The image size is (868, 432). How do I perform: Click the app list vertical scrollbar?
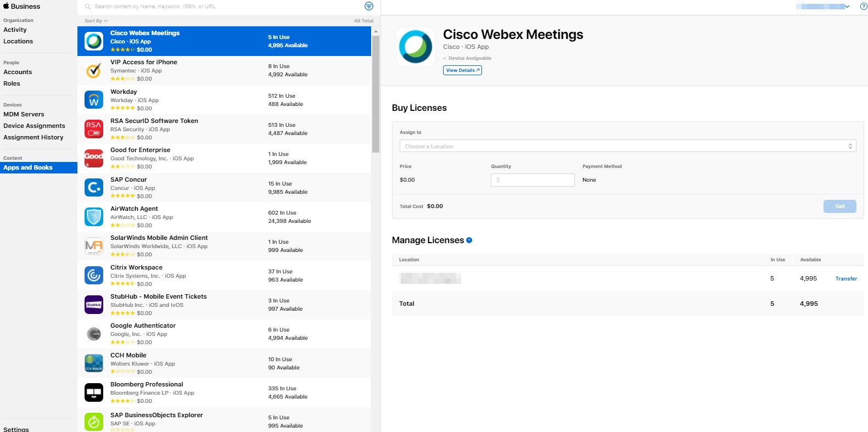376,93
